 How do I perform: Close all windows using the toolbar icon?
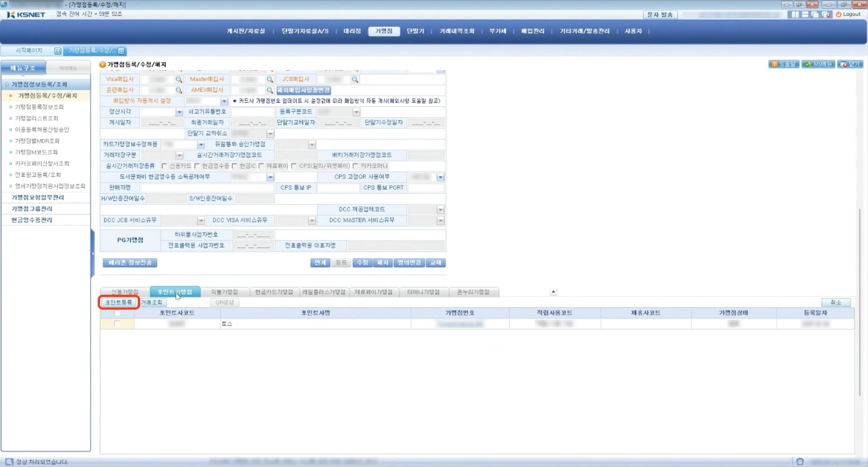click(826, 14)
